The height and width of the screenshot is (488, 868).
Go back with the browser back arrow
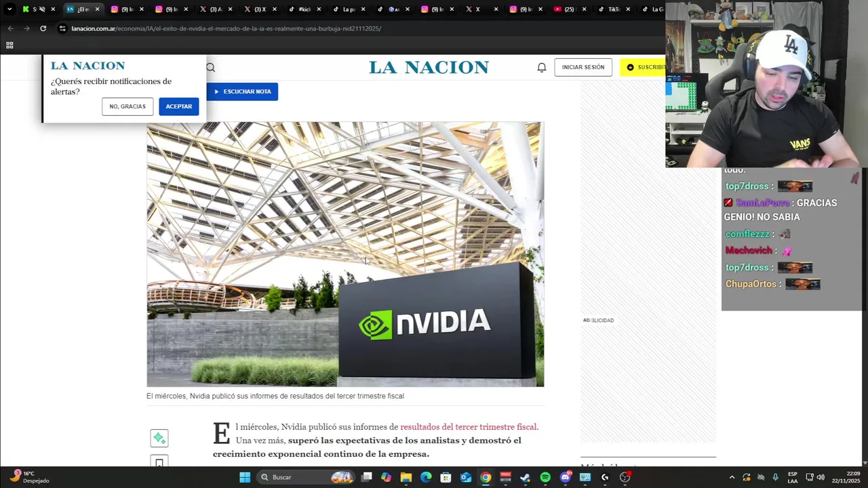pos(10,28)
